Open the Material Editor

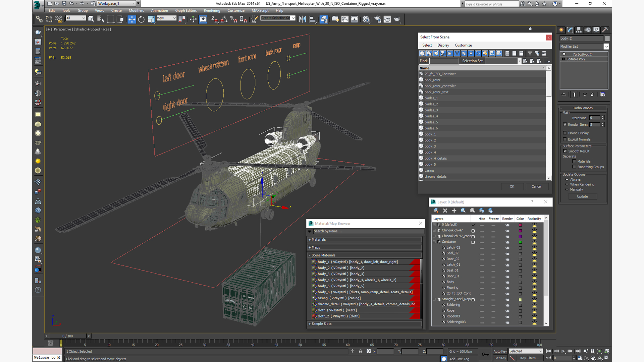pyautogui.click(x=366, y=19)
